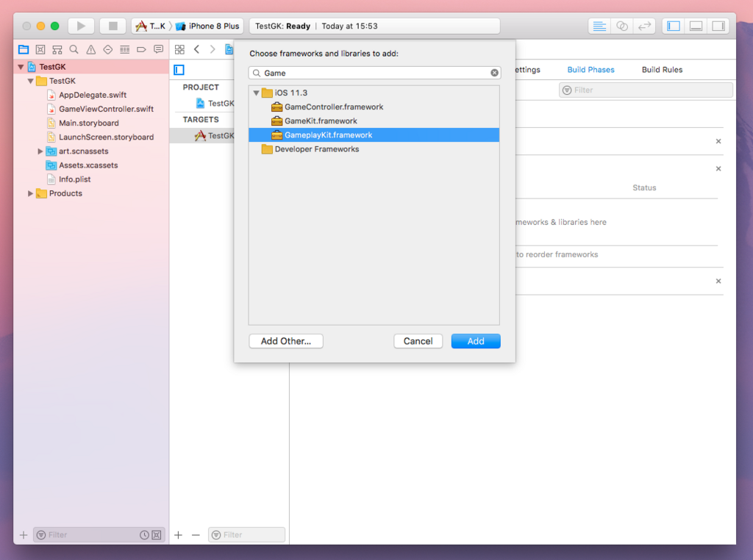Switch to the Build Phases tab
The image size is (753, 560).
tap(590, 70)
